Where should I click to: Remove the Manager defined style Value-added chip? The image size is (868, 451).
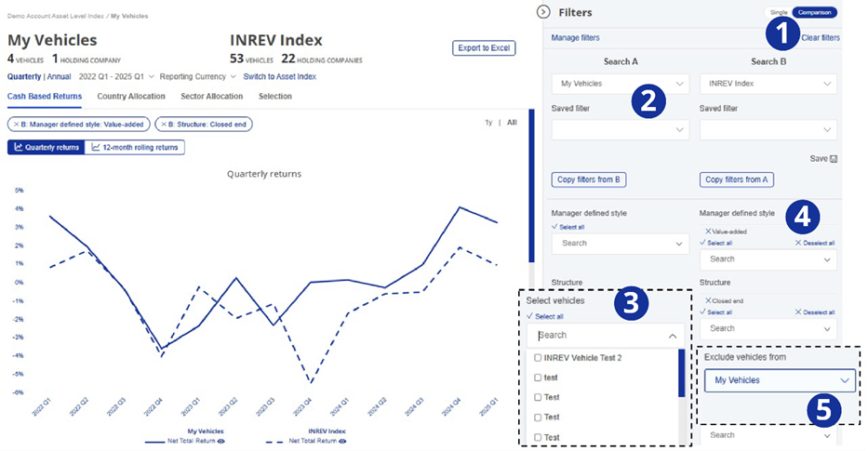point(16,124)
